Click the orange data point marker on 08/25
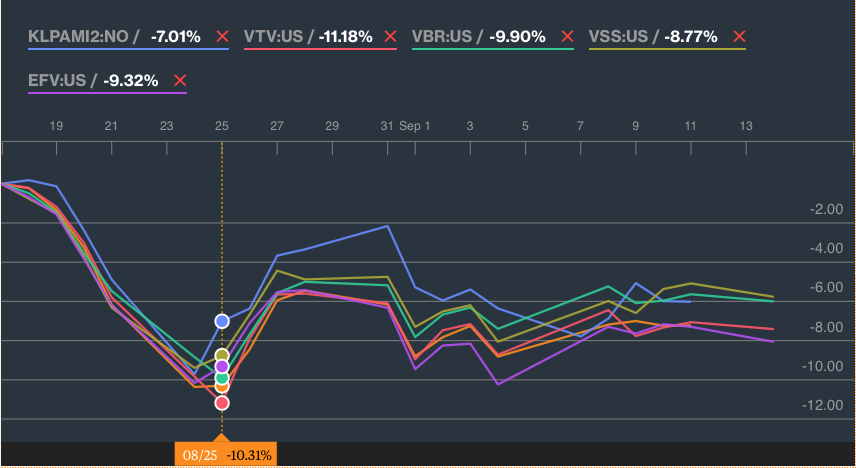The image size is (856, 468). [x=222, y=386]
